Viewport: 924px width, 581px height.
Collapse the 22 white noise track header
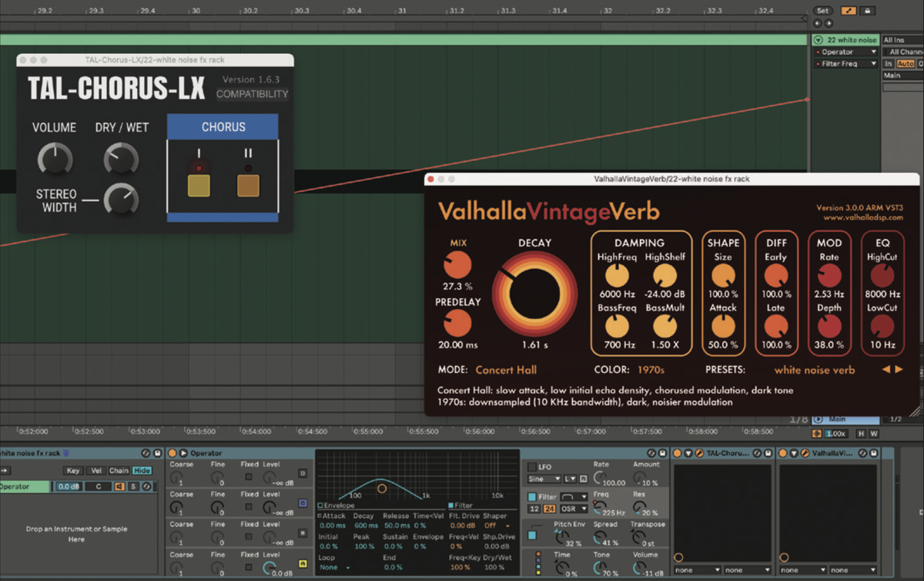click(x=819, y=40)
